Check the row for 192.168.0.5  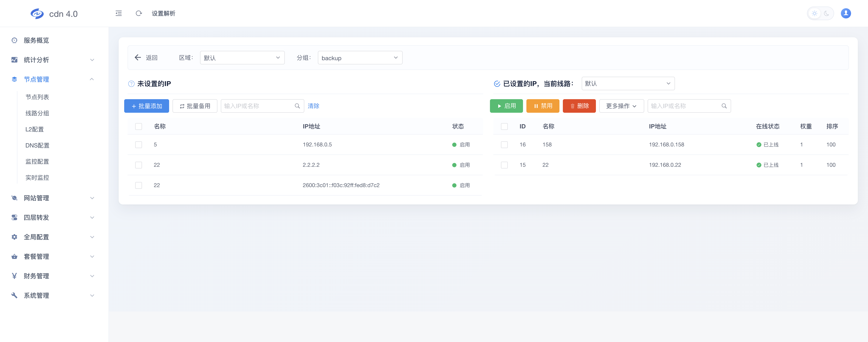139,145
